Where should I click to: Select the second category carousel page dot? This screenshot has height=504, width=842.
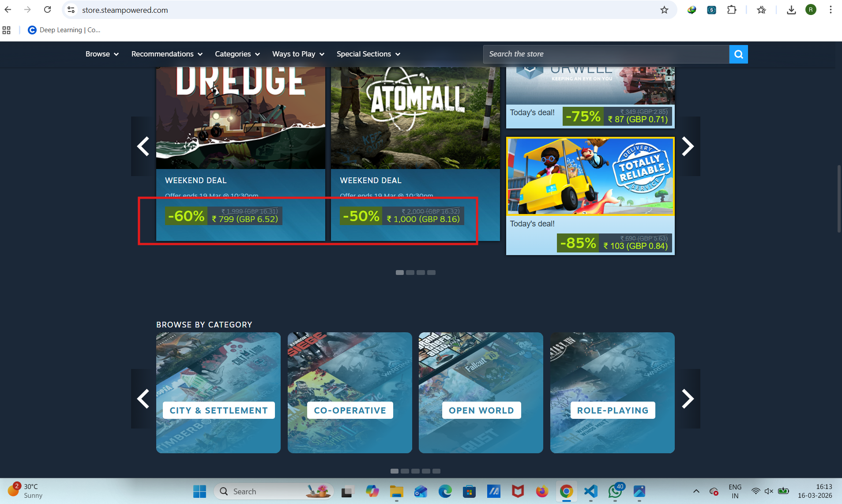(x=405, y=471)
